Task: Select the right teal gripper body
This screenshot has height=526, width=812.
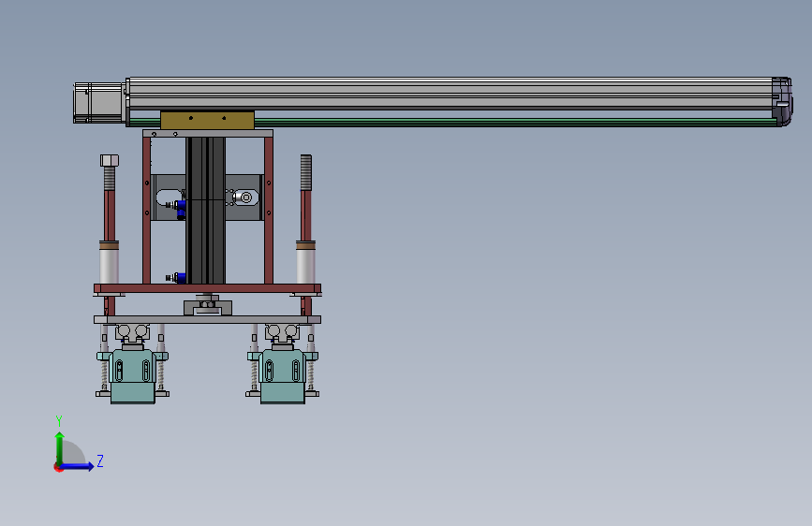Action: [x=282, y=376]
